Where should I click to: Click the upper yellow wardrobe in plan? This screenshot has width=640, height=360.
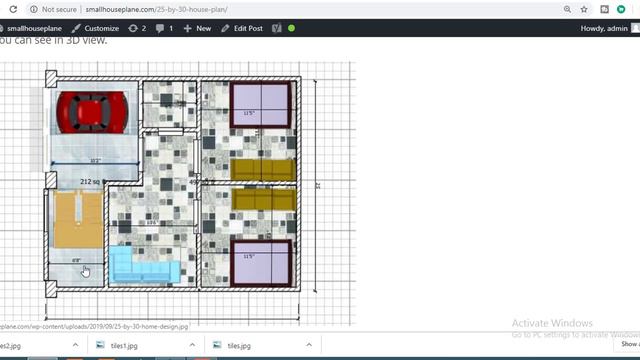(263, 170)
